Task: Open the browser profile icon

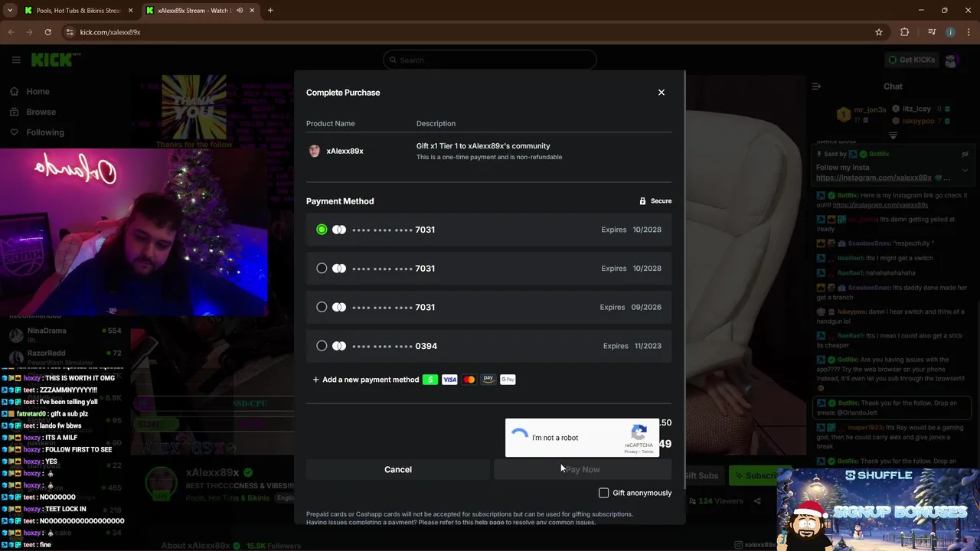Action: (950, 32)
